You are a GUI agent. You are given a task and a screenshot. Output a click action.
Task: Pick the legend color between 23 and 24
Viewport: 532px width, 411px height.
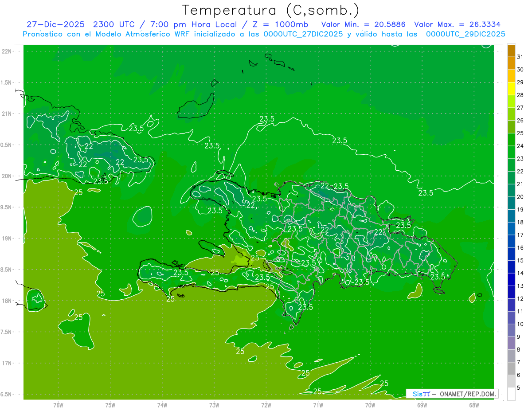511,153
